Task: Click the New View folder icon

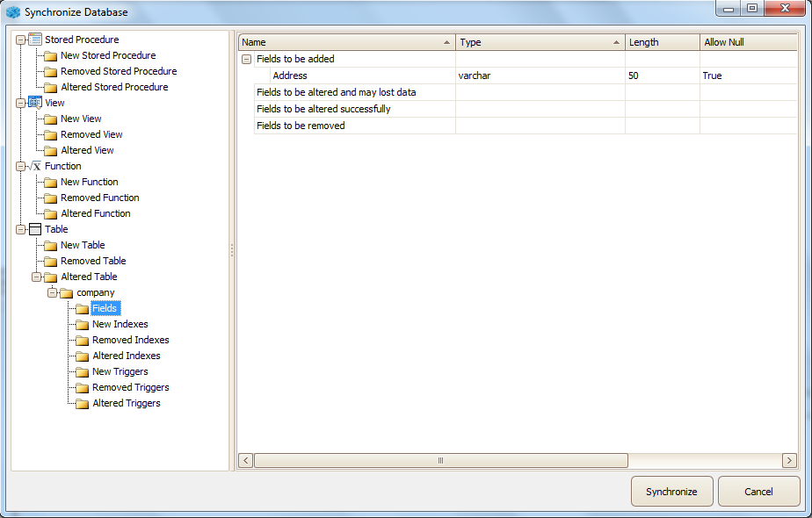Action: pos(50,119)
